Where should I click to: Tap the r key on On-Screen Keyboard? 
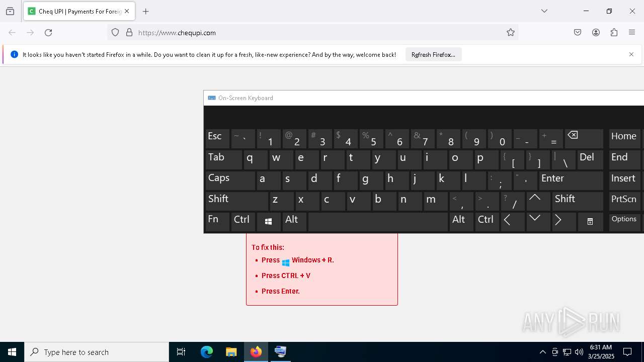tap(332, 159)
